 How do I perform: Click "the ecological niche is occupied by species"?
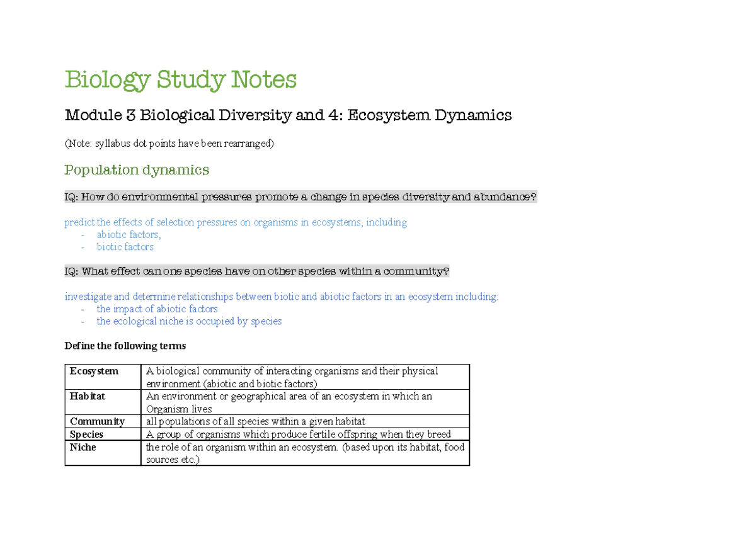click(x=189, y=321)
